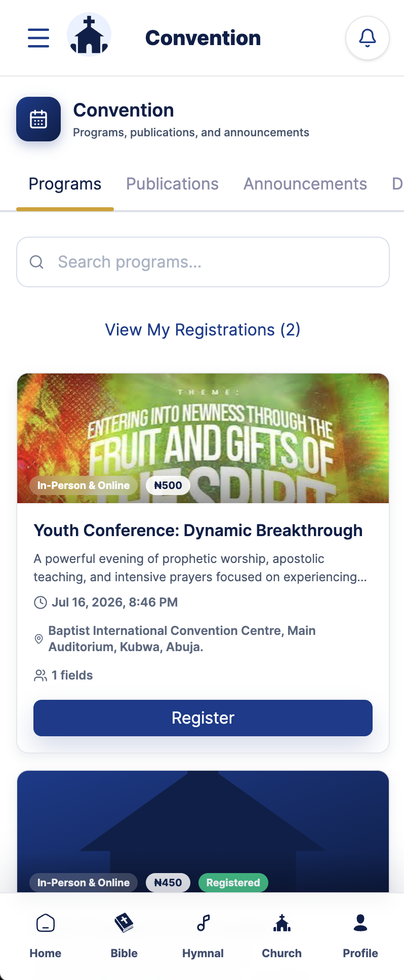This screenshot has height=980, width=404.
Task: Focus the Search programs field
Action: [x=203, y=262]
